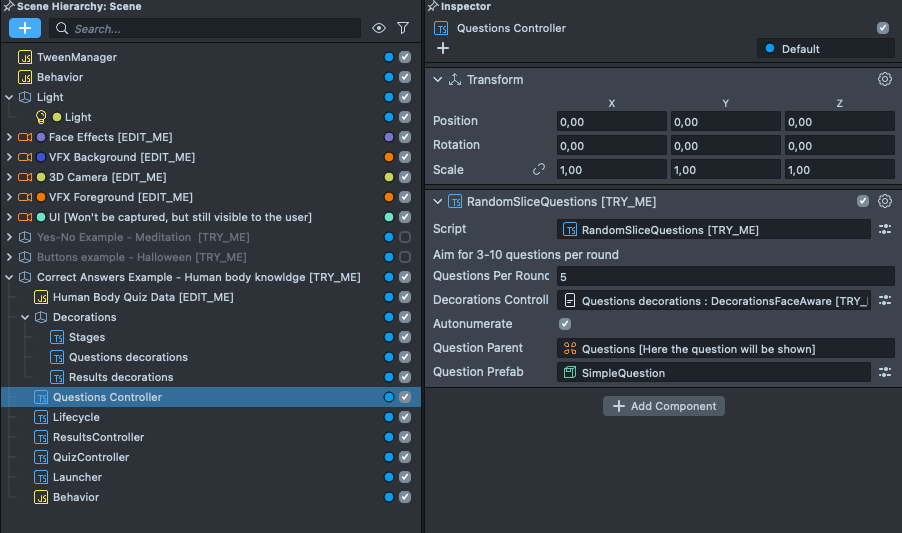Screen dimensions: 902x533
Task: Click the Question Prefab options icon
Action: 885,372
